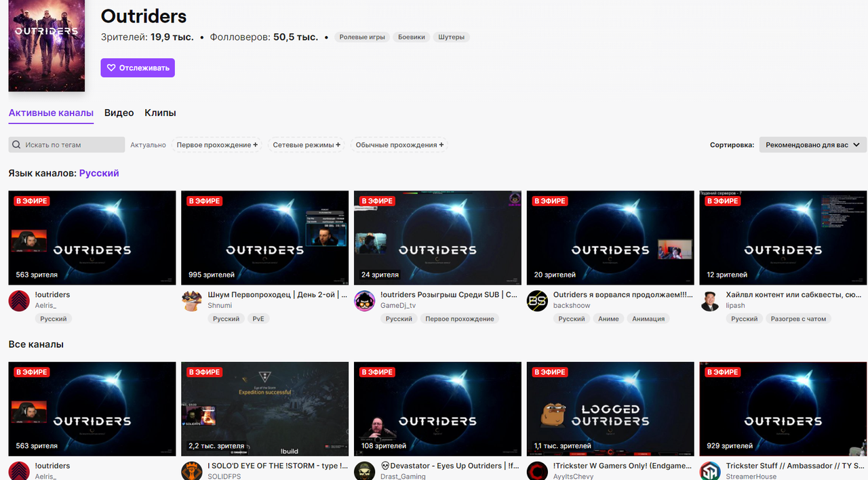The height and width of the screenshot is (480, 868).
Task: Select Первое прохождение tag under GameDj_tv
Action: click(459, 319)
